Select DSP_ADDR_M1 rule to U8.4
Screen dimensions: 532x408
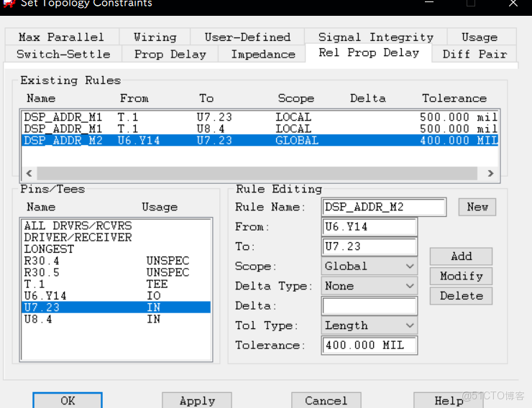260,129
